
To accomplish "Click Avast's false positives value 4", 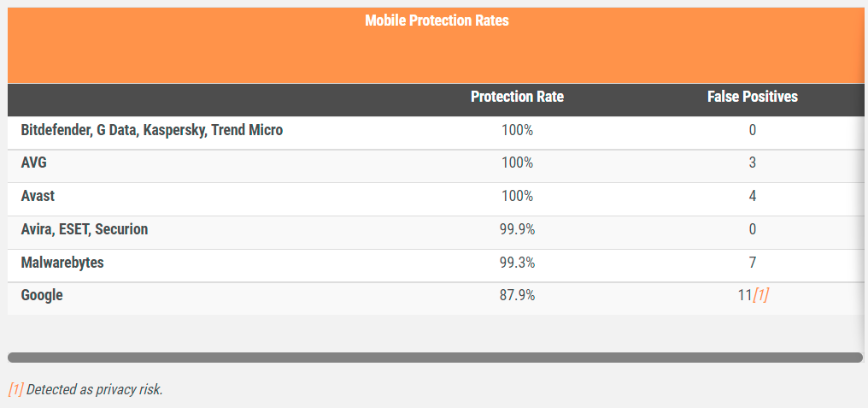I will click(752, 196).
